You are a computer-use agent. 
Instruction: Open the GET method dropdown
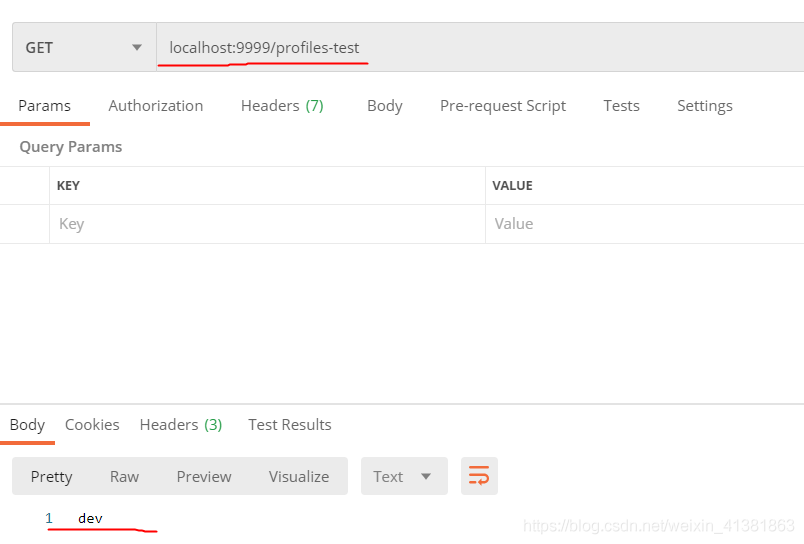click(x=84, y=47)
